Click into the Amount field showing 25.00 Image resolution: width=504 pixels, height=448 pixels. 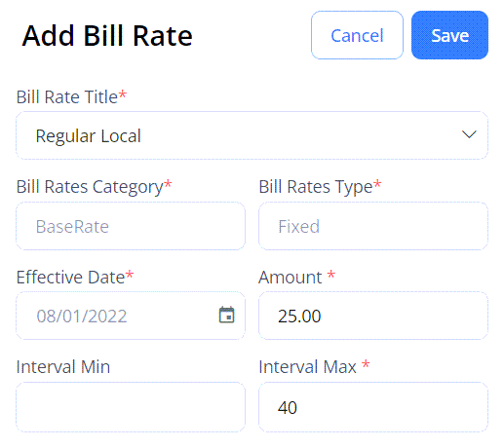tap(373, 316)
